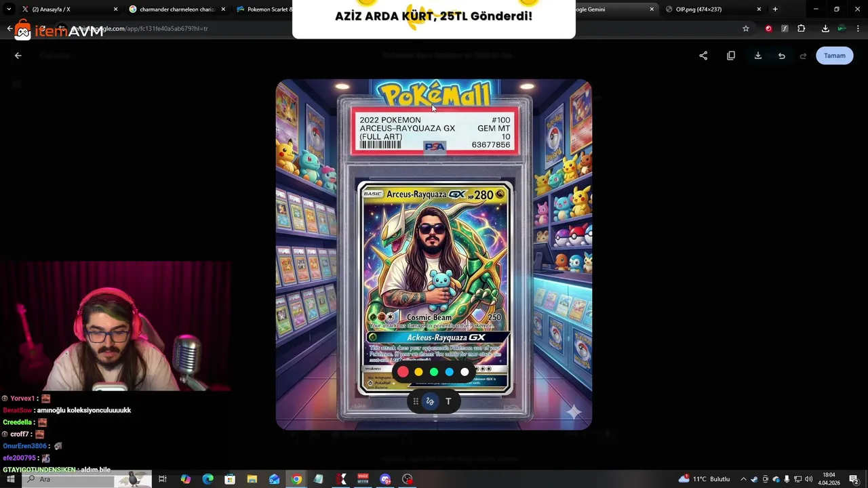868x488 pixels.
Task: Select the text tool marked T
Action: point(448,401)
